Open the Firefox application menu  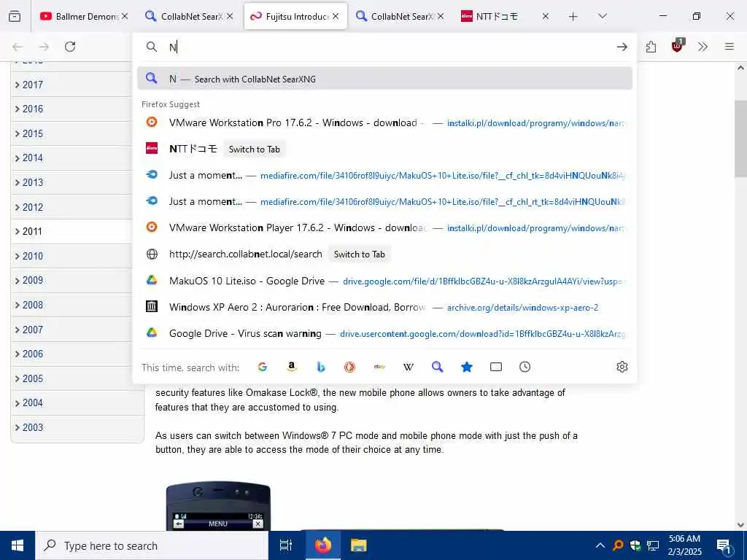coord(729,47)
